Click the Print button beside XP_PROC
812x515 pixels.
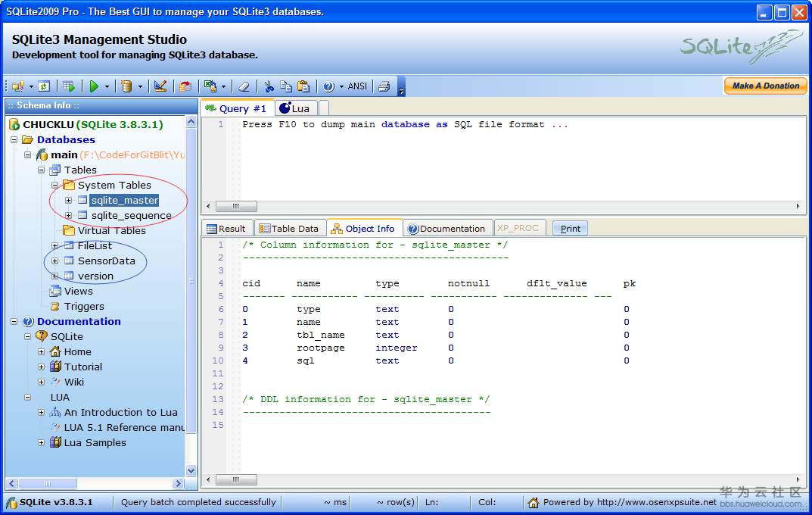click(570, 229)
